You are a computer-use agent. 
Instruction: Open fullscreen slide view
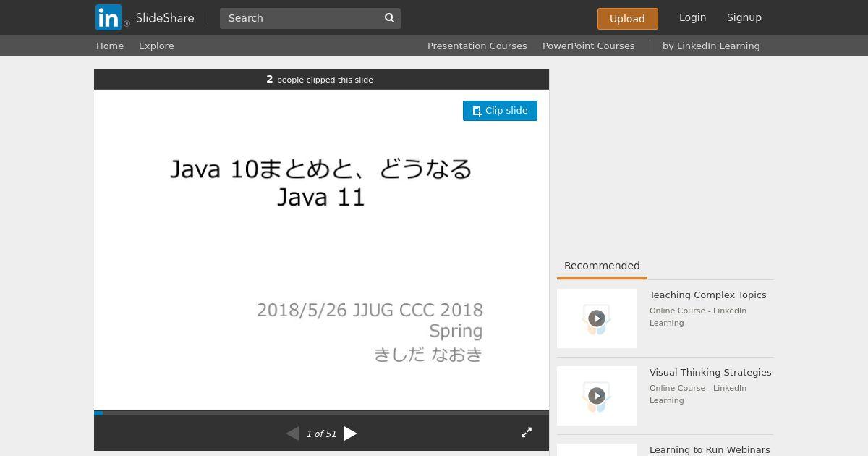point(527,432)
